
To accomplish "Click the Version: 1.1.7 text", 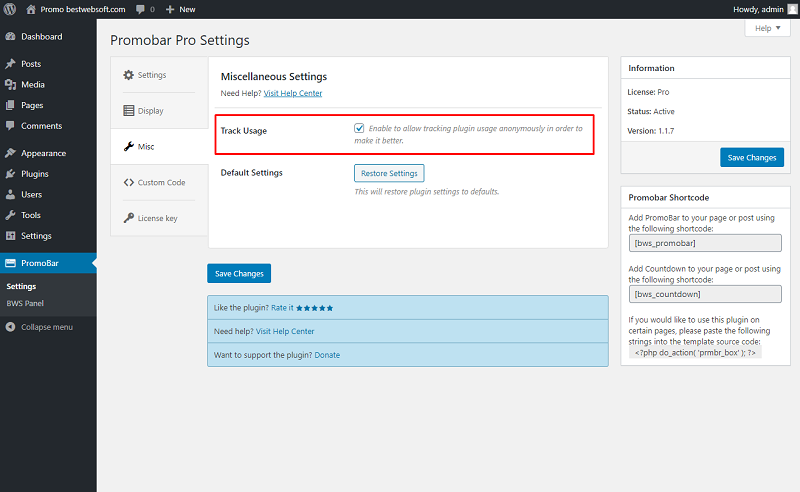I will (651, 131).
